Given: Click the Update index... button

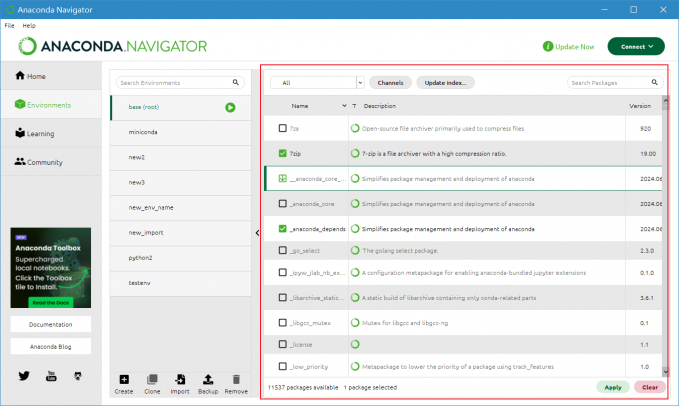Looking at the screenshot, I should (445, 82).
